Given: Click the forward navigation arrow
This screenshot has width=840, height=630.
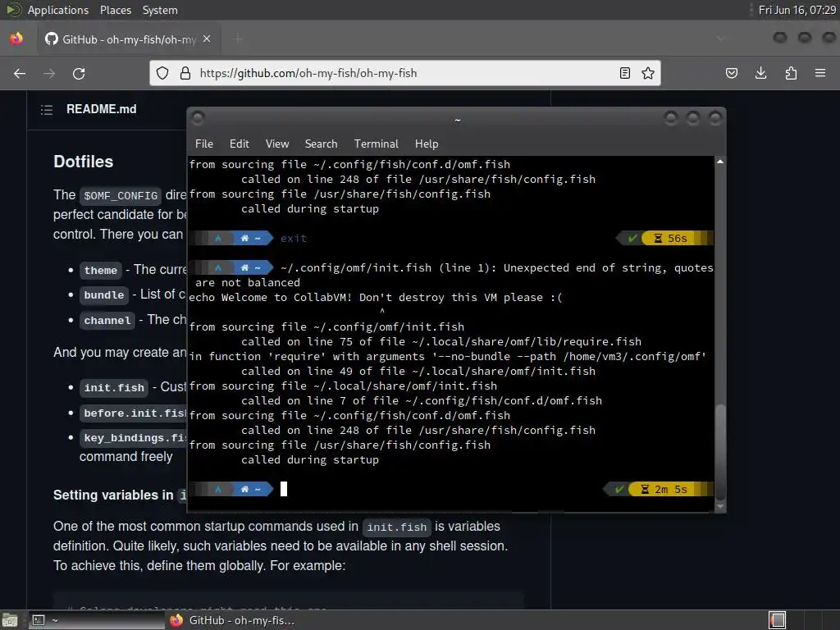Looking at the screenshot, I should (x=49, y=73).
